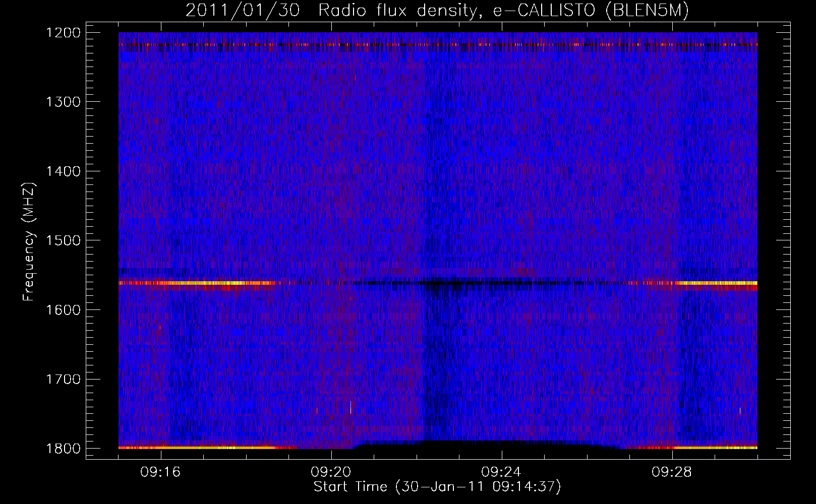Viewport: 816px width, 504px height.
Task: Click the 'Start Time (30-Jan-11 09:14:37)' label
Action: click(x=437, y=487)
